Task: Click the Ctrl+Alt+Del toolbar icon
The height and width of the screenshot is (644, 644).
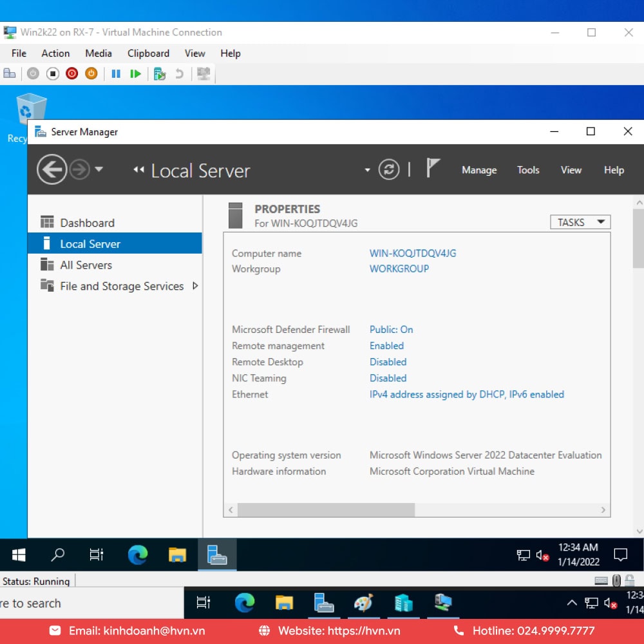Action: tap(9, 74)
